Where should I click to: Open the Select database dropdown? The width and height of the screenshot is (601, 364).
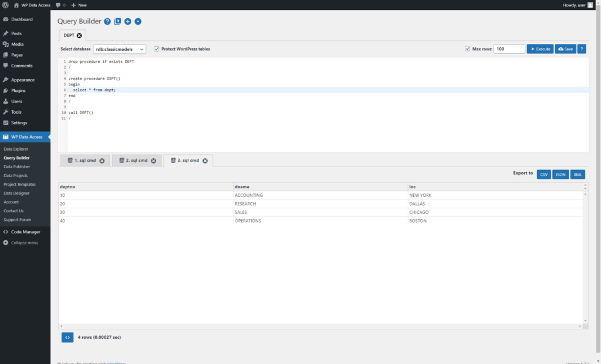[120, 49]
